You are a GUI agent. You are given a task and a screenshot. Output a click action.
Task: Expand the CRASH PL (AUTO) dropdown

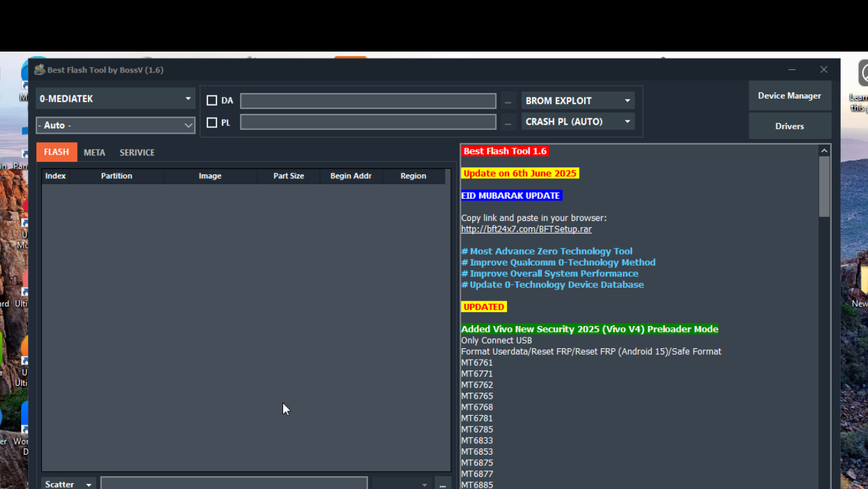(x=578, y=122)
